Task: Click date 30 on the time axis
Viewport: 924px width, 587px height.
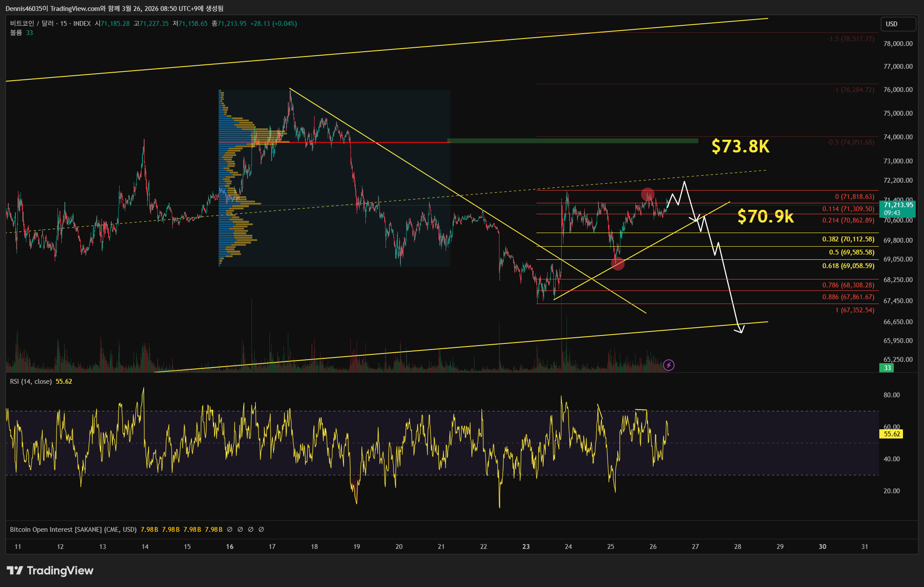Action: (x=822, y=547)
